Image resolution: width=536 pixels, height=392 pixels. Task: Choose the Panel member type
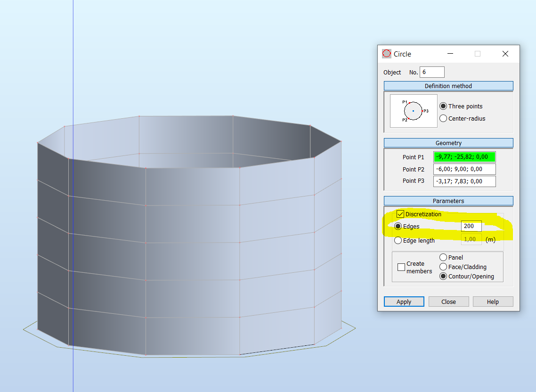click(x=443, y=257)
